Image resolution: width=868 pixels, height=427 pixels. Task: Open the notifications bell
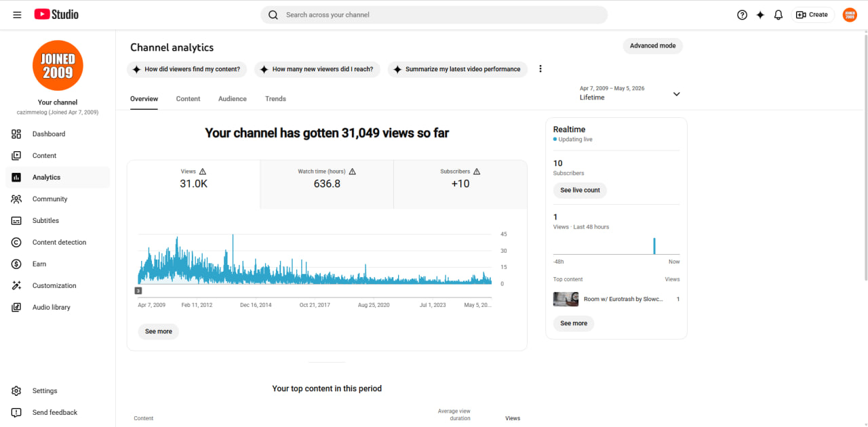pos(778,15)
